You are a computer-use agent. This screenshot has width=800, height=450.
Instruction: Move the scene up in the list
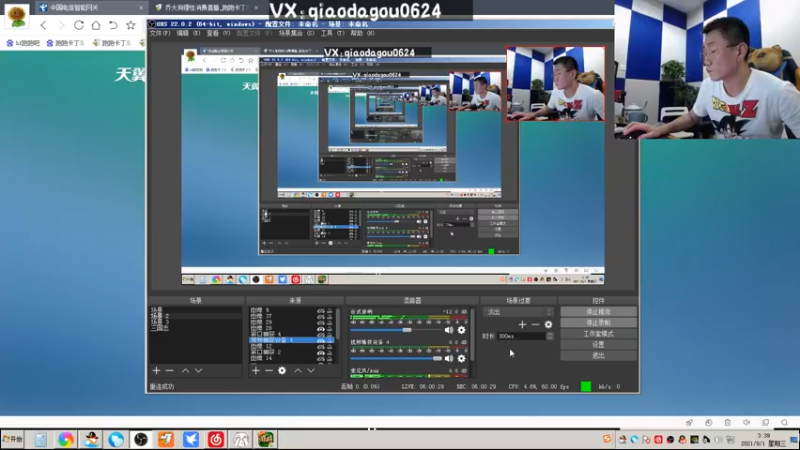pos(186,370)
